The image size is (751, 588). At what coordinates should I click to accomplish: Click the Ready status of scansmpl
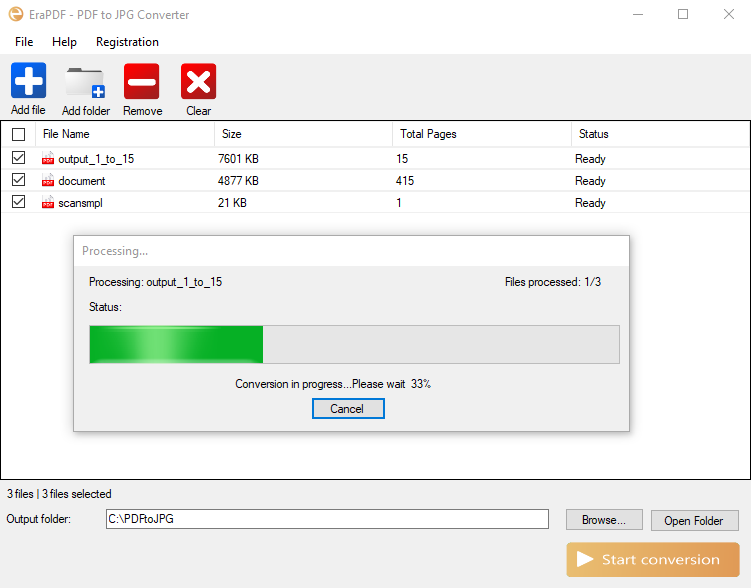590,203
